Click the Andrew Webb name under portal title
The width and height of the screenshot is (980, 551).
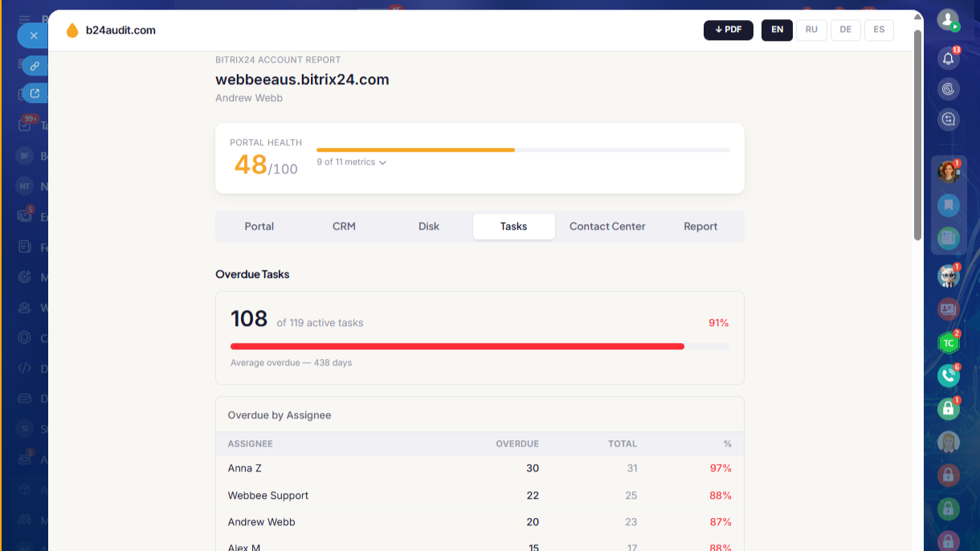click(249, 98)
